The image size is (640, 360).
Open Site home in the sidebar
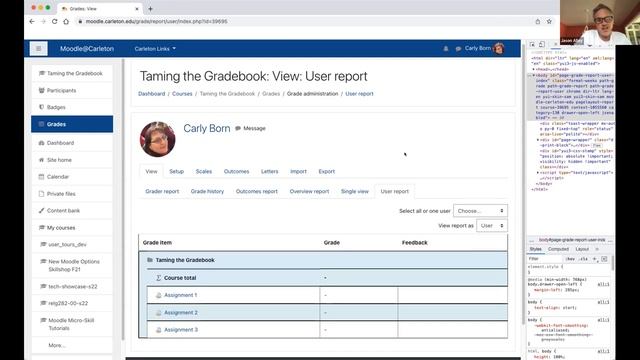pos(72,160)
